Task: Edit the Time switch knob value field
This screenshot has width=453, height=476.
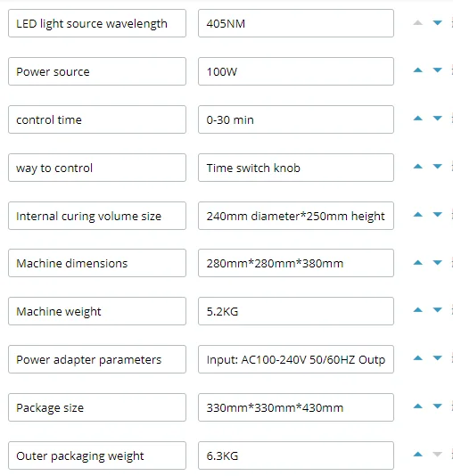Action: coord(296,168)
